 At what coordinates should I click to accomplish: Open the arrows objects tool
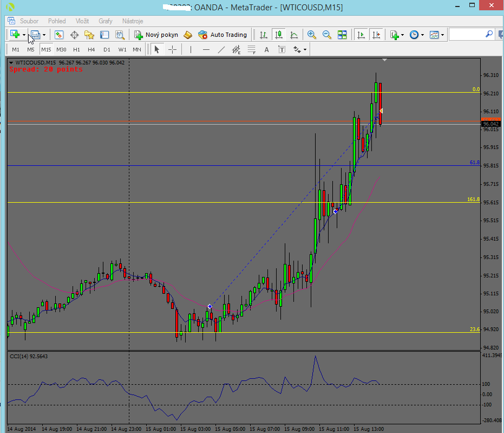pyautogui.click(x=297, y=49)
